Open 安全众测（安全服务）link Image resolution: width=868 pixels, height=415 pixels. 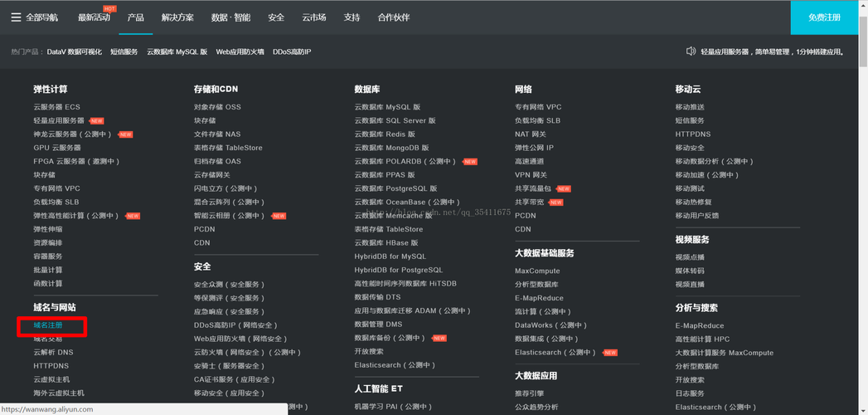(229, 284)
